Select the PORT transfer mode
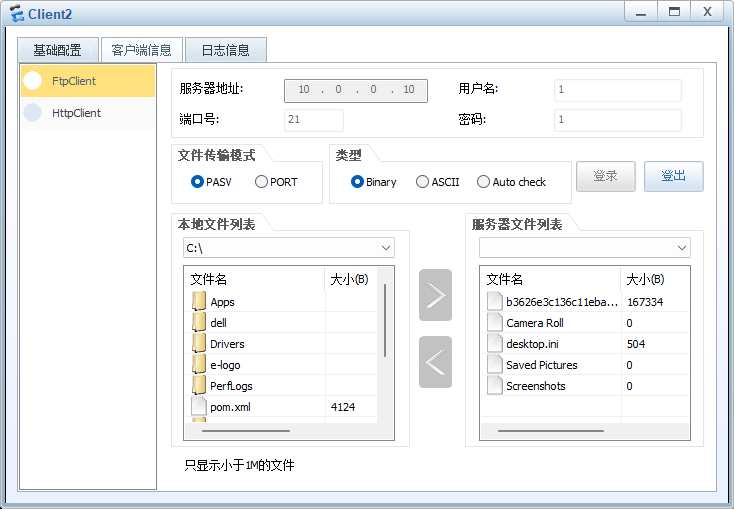This screenshot has height=509, width=734. tap(262, 182)
